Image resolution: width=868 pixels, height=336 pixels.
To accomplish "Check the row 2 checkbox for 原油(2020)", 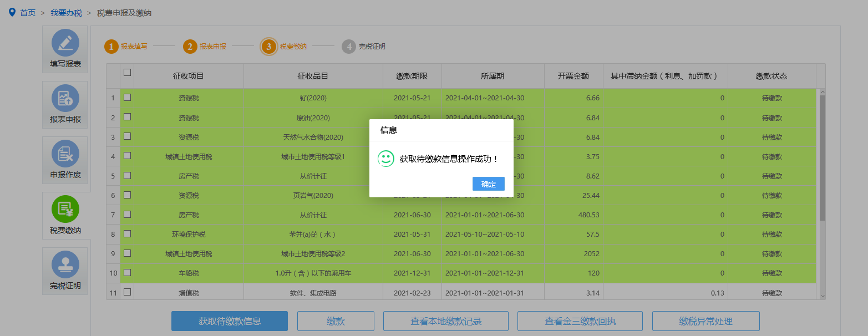I will click(127, 117).
